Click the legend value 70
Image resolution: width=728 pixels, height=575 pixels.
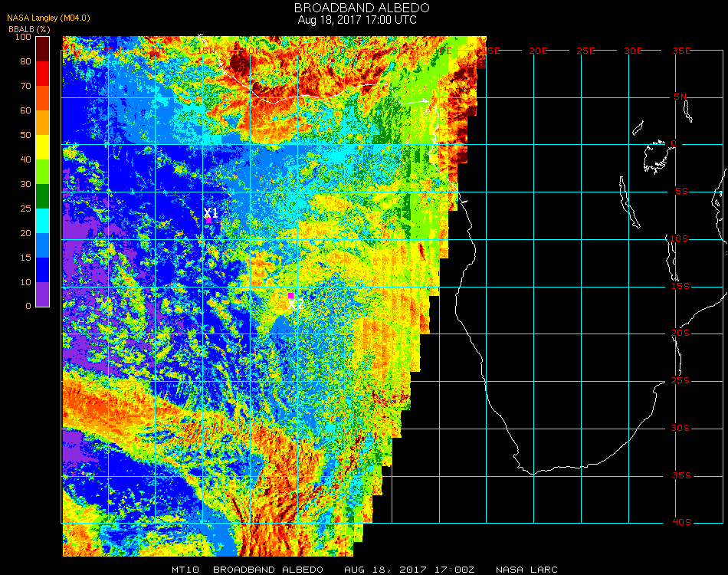coord(25,86)
